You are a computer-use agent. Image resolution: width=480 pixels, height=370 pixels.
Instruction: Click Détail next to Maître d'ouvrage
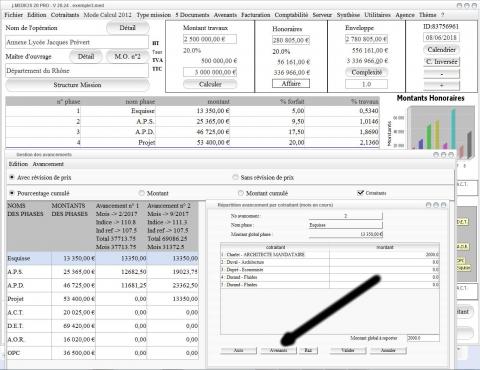[86, 57]
